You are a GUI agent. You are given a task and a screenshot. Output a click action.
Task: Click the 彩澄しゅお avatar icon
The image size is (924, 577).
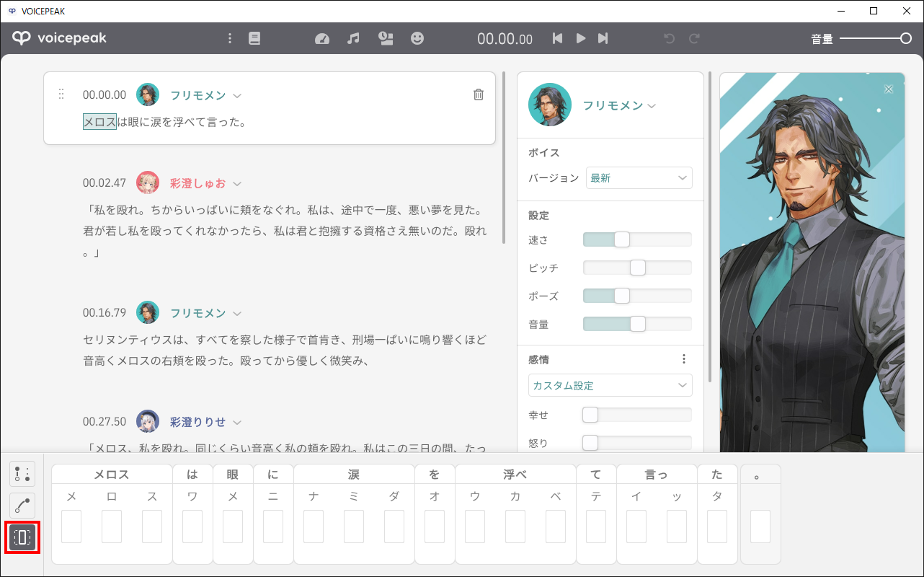pyautogui.click(x=148, y=182)
